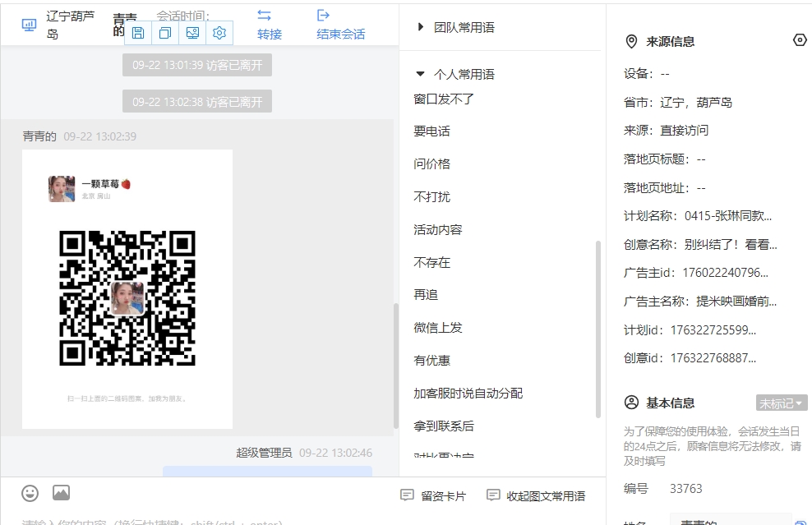The width and height of the screenshot is (812, 525).
Task: Select the phrase 有优惠
Action: [x=432, y=361]
